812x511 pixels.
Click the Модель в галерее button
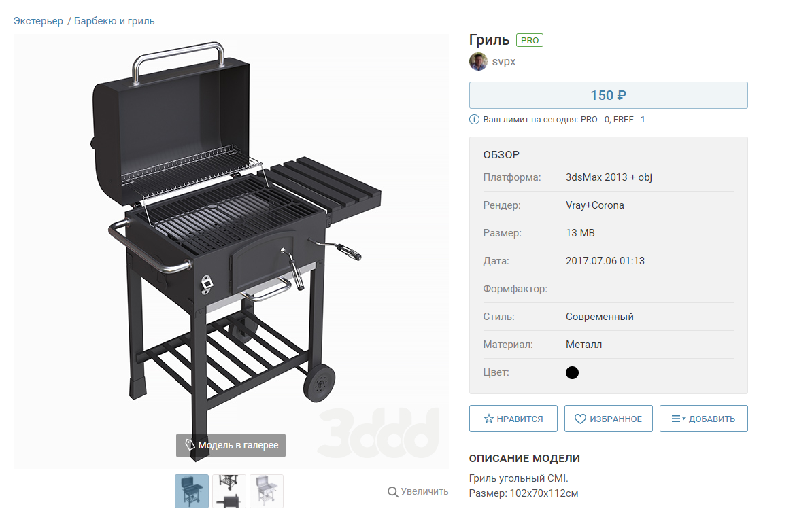click(231, 445)
